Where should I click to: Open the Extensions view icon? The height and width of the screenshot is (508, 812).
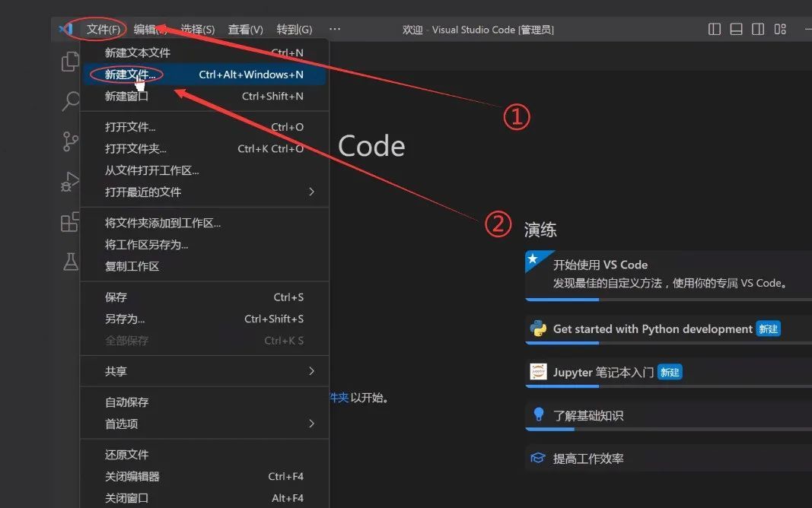pyautogui.click(x=70, y=222)
